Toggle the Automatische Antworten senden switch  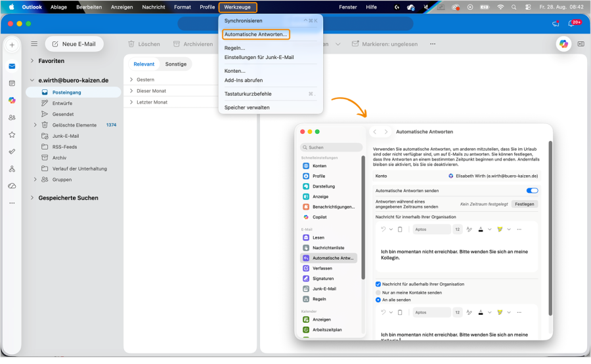tap(532, 190)
